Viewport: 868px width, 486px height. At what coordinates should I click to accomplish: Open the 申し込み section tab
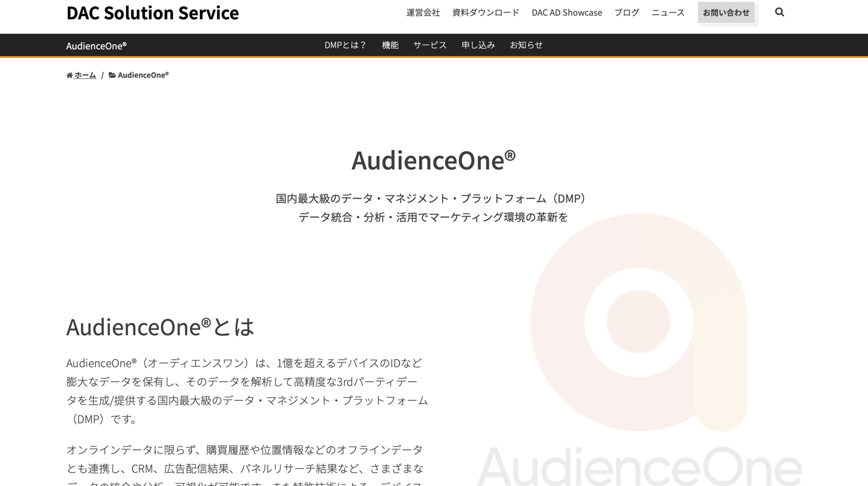pyautogui.click(x=478, y=45)
